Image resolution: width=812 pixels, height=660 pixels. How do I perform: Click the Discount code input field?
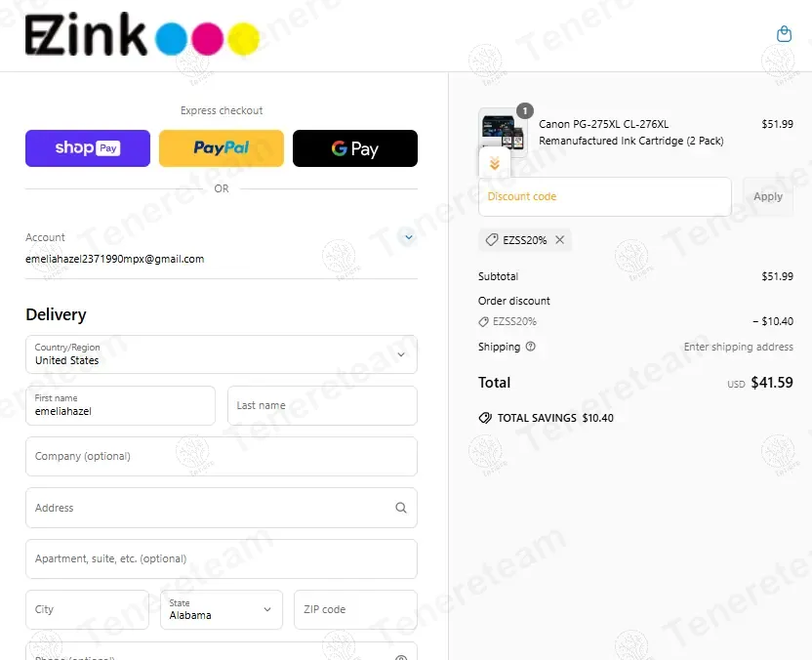(x=605, y=197)
